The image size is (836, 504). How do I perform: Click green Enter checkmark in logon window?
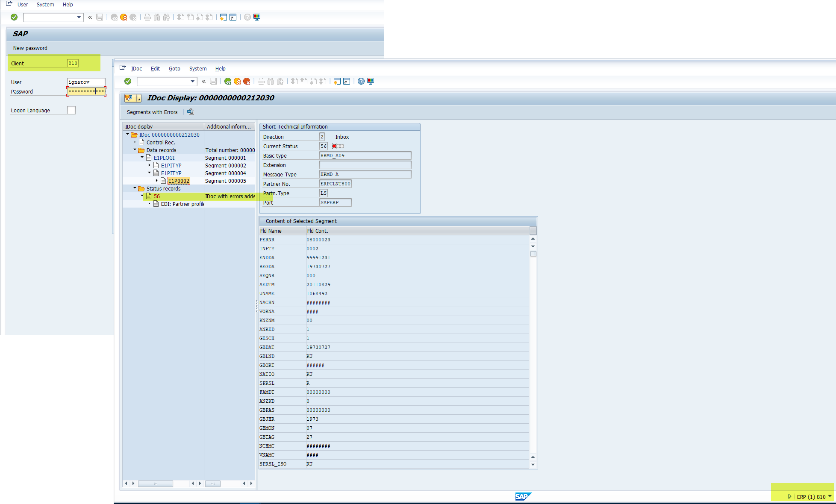14,17
